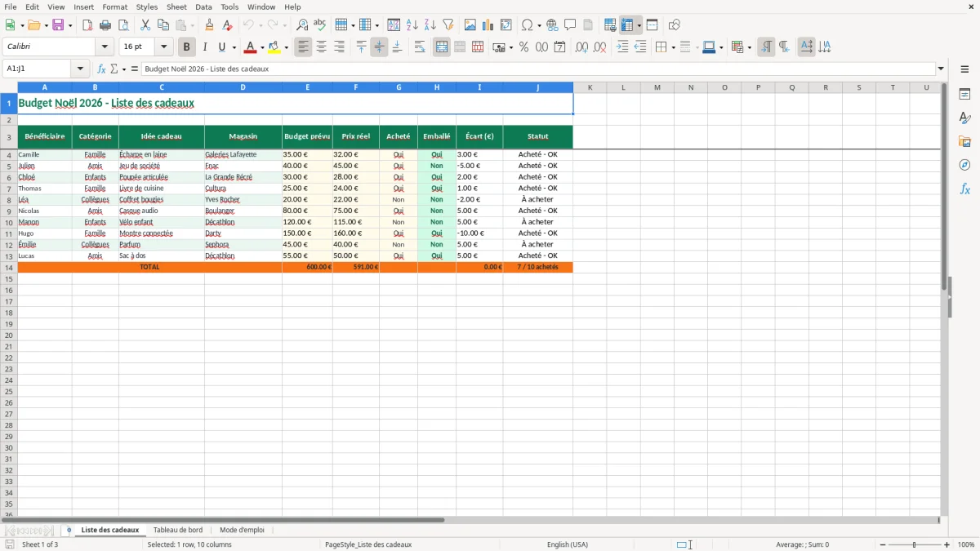
Task: Click the Format as Percent icon
Action: (523, 47)
